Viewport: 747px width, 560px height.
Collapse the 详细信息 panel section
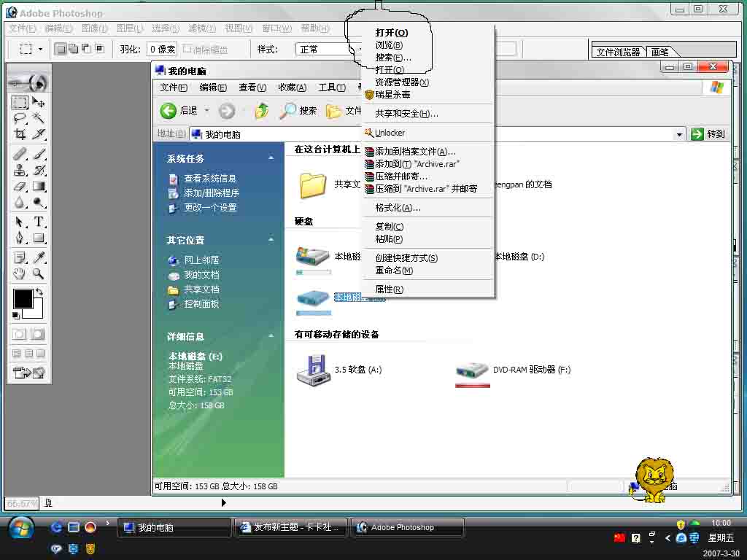click(271, 335)
